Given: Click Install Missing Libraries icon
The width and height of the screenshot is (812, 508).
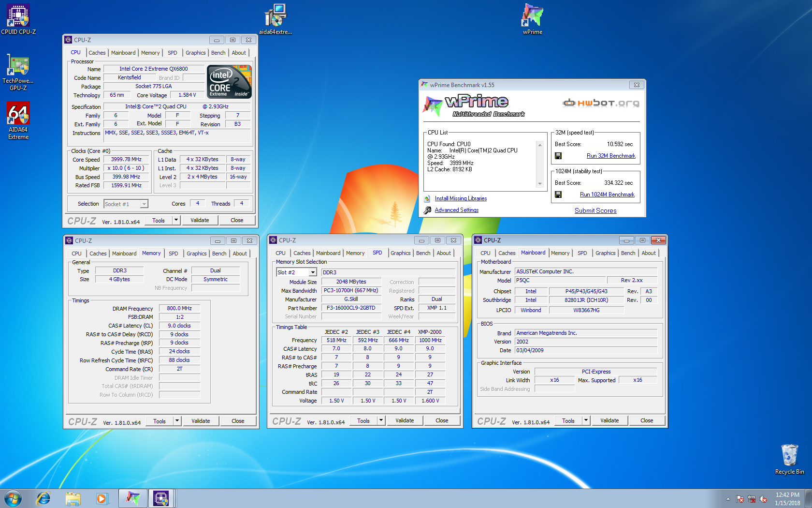Looking at the screenshot, I should [x=427, y=198].
